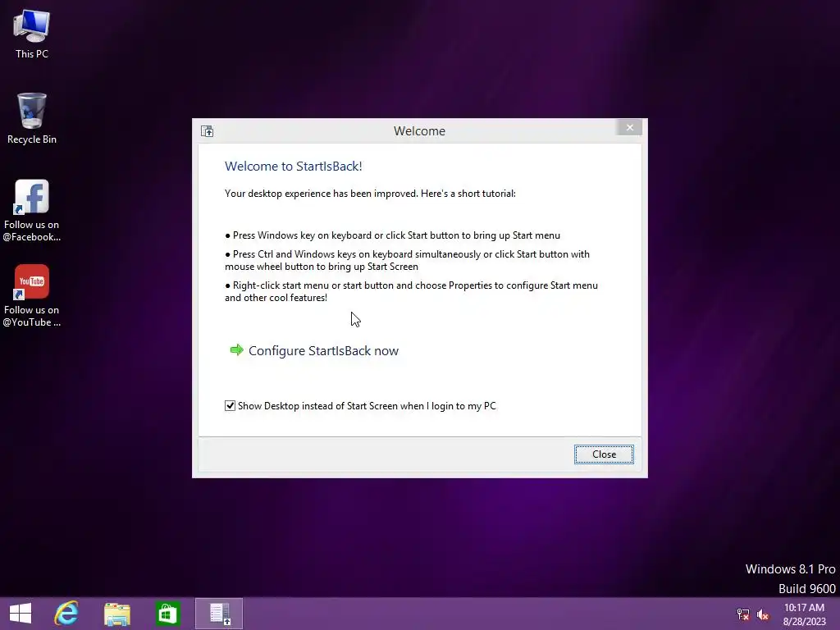This screenshot has width=840, height=630.
Task: Click the green arrow beside Configure StartIsBack
Action: pyautogui.click(x=237, y=350)
